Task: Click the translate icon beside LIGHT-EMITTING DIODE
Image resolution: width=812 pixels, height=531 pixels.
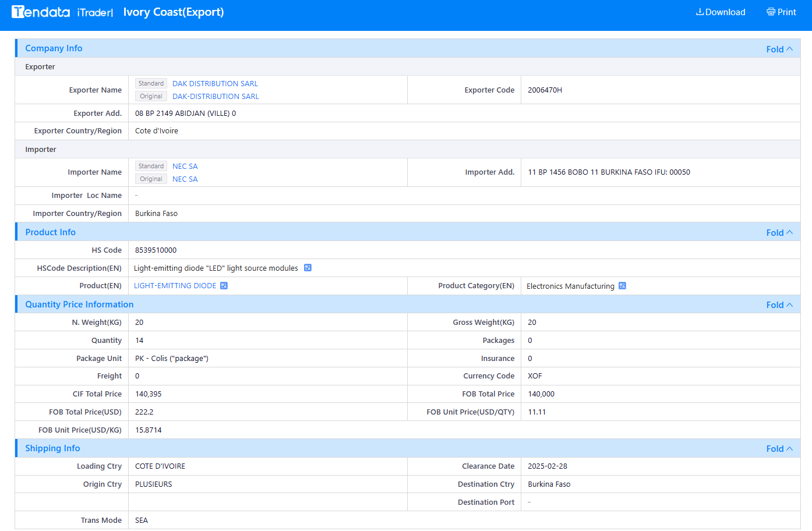Action: (x=224, y=286)
